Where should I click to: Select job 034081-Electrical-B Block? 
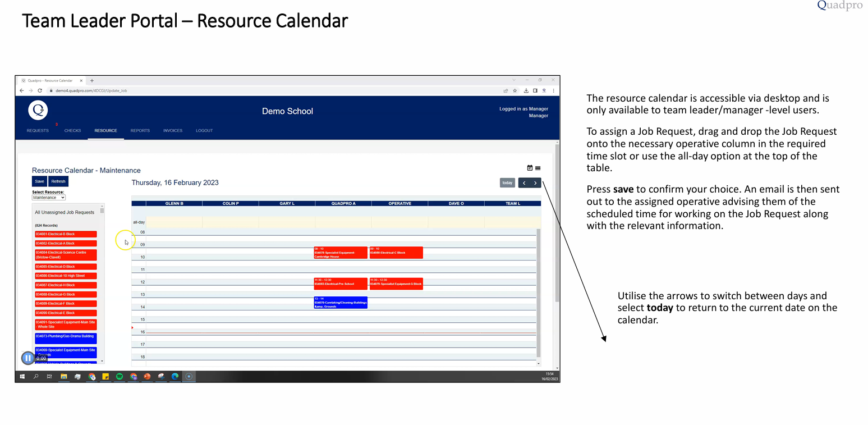click(66, 234)
